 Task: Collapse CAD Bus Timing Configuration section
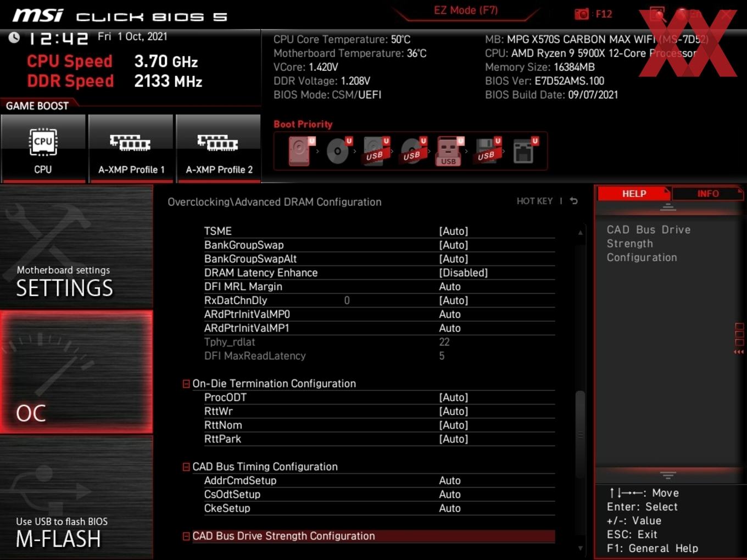(186, 467)
